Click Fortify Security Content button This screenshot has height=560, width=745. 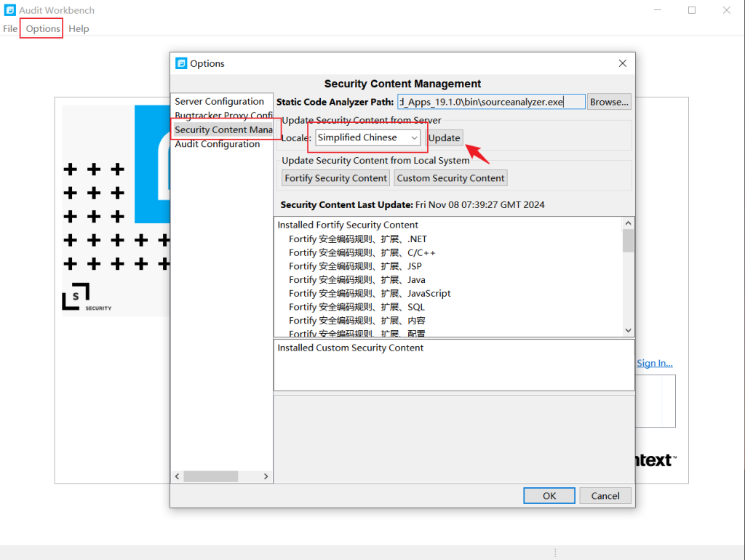(335, 178)
